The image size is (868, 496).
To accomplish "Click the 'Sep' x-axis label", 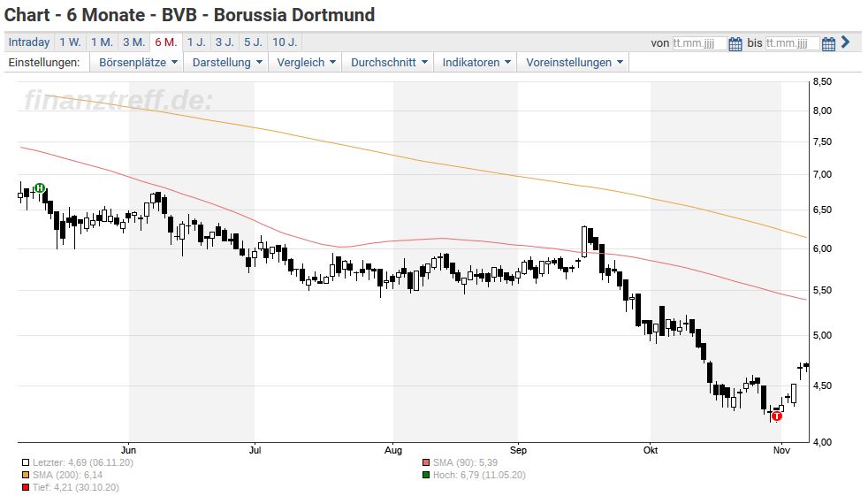I will [x=518, y=450].
